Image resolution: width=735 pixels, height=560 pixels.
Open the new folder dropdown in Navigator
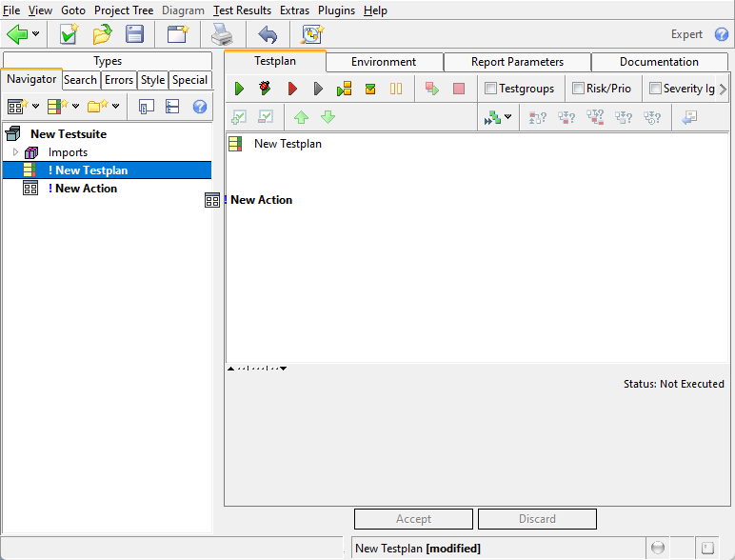116,107
